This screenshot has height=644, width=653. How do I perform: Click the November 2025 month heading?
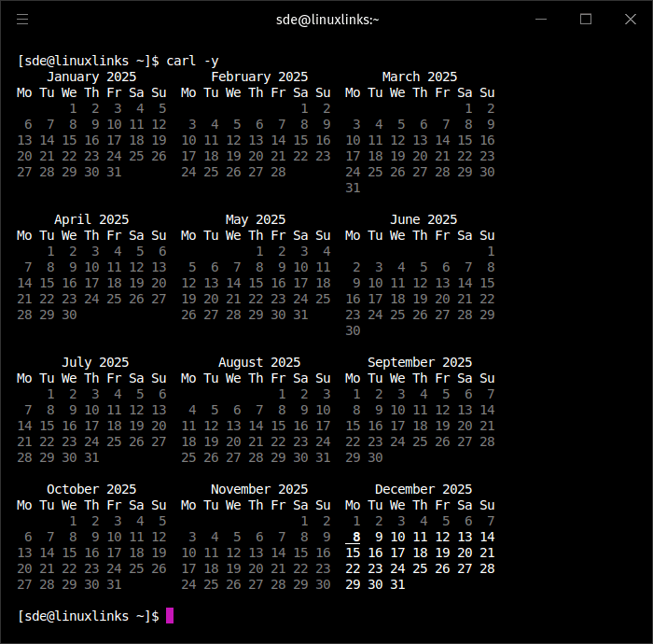tap(259, 489)
